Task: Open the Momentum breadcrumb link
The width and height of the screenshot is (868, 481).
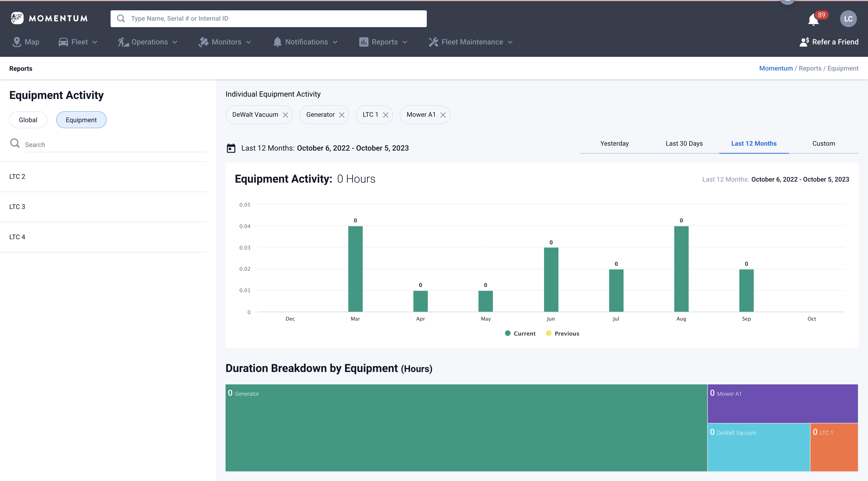Action: (x=776, y=68)
